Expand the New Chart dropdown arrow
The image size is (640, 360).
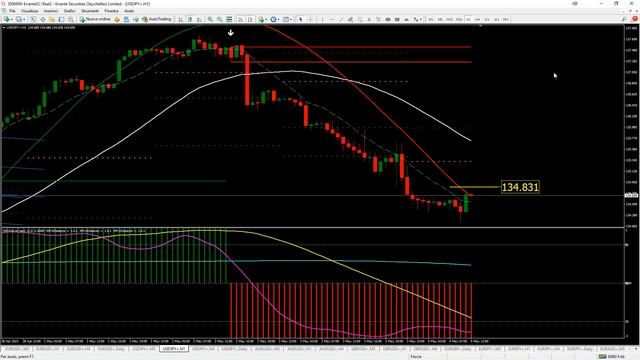(x=12, y=19)
